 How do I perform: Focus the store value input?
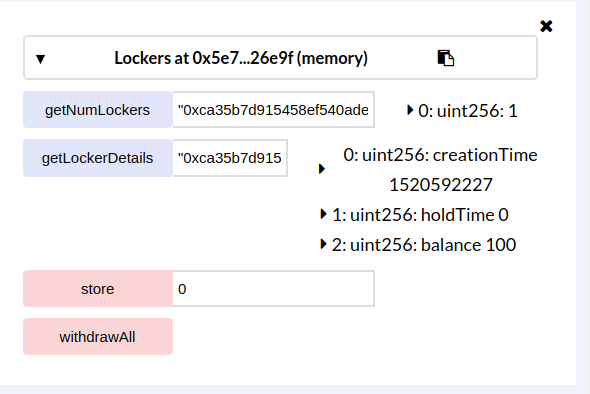[274, 289]
